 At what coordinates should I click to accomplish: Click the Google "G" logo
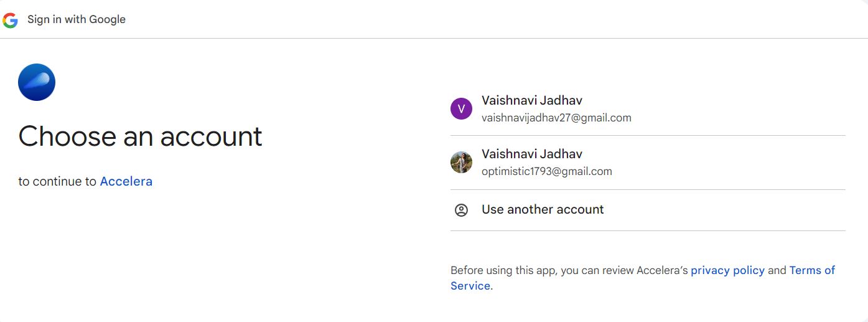click(x=10, y=20)
